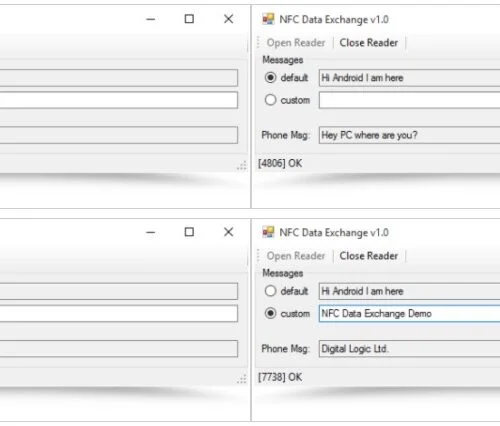Screen dimensions: 500x426
Task: Select the default radio button in lower window
Action: pyautogui.click(x=270, y=291)
